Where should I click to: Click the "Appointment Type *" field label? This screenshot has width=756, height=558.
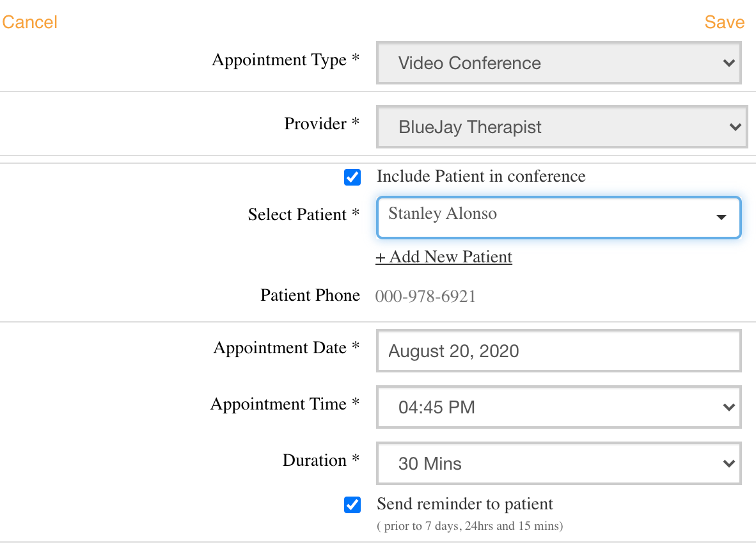[285, 60]
